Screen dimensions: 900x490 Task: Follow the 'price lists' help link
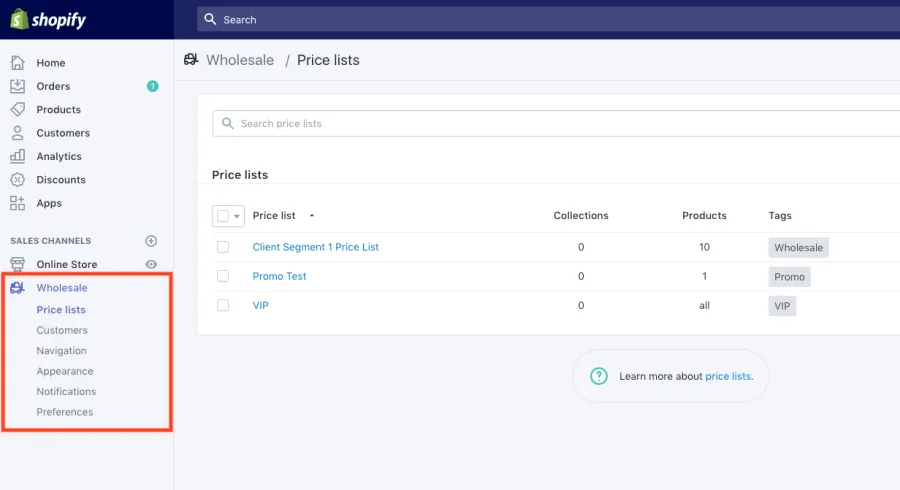pyautogui.click(x=728, y=376)
